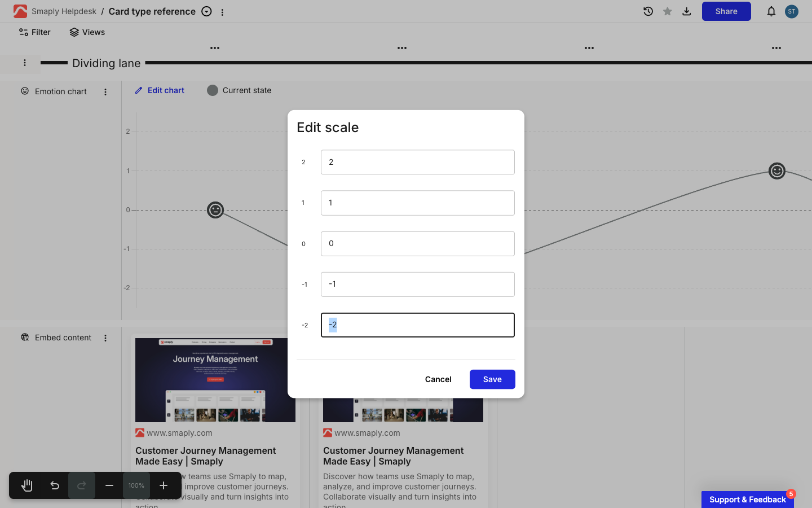Open the Filter options
Image resolution: width=812 pixels, height=508 pixels.
[x=34, y=32]
